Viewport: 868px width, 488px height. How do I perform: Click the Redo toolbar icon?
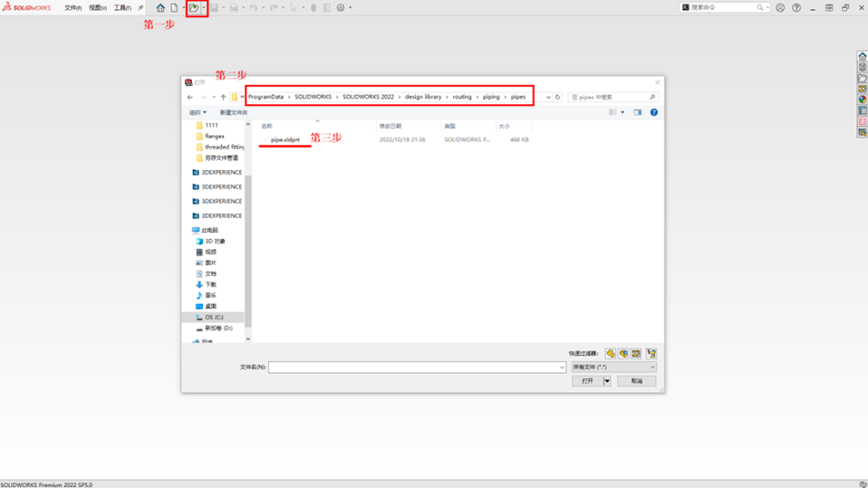pyautogui.click(x=274, y=8)
